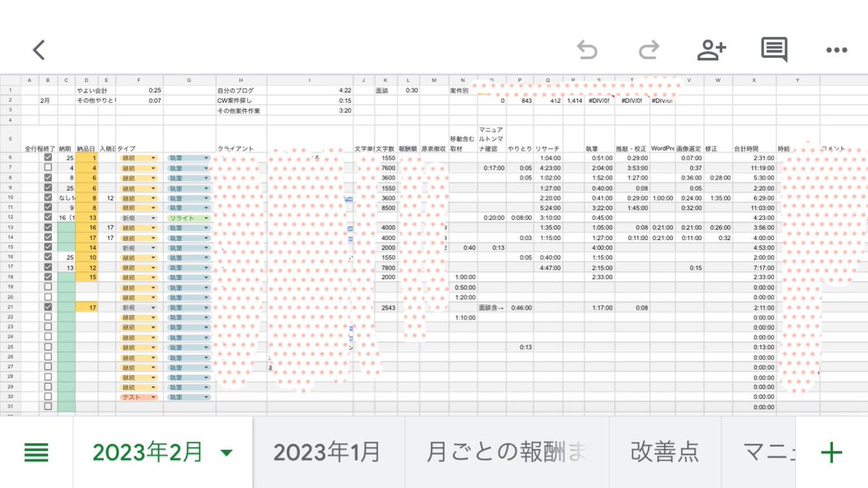Switch to the 2023年1月 sheet tab
This screenshot has width=868, height=488.
click(x=325, y=452)
